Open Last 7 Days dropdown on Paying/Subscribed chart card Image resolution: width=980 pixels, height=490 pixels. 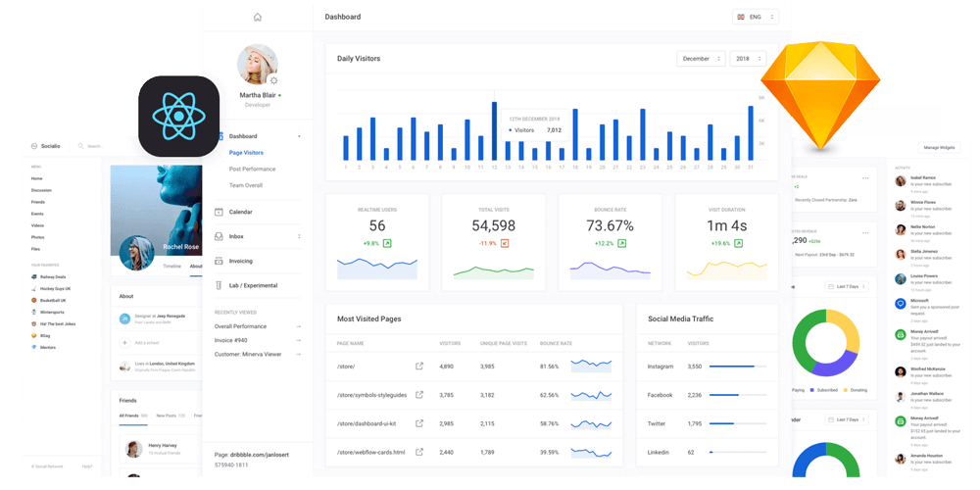(x=847, y=287)
